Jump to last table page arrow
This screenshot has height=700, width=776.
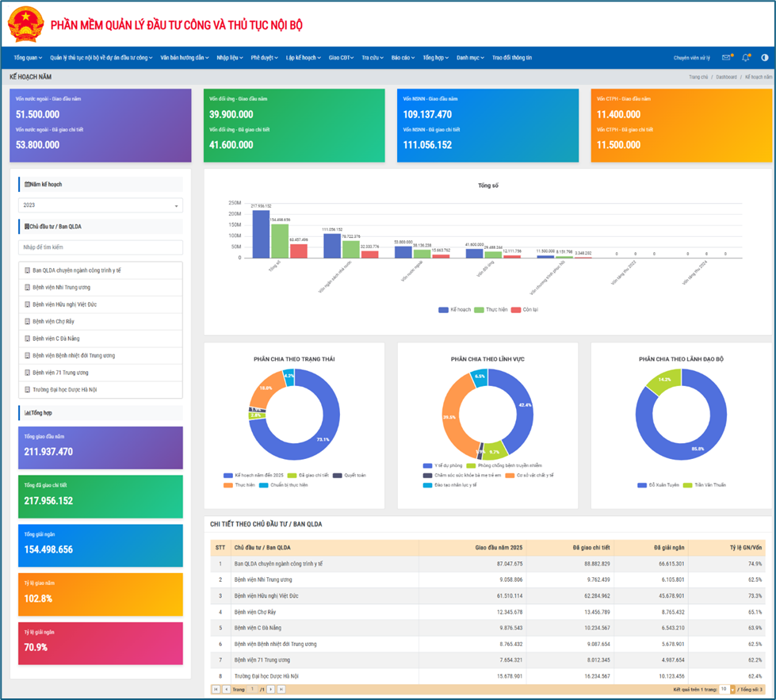tap(281, 690)
